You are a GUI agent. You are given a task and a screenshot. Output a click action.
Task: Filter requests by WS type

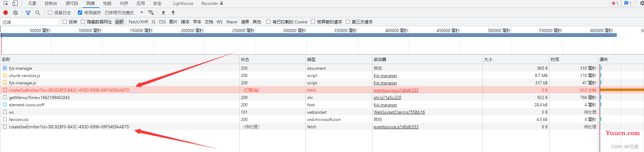pos(219,22)
